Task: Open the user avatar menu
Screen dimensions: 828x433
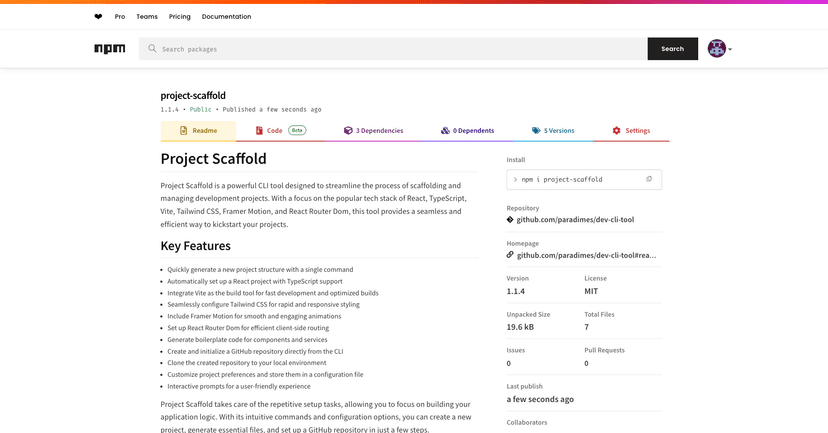Action: coord(720,49)
